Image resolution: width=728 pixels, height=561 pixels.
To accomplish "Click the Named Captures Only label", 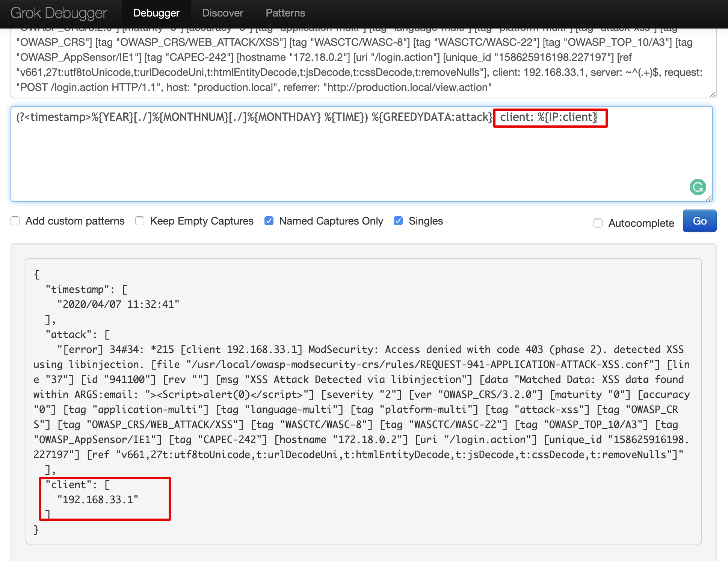I will [x=331, y=221].
